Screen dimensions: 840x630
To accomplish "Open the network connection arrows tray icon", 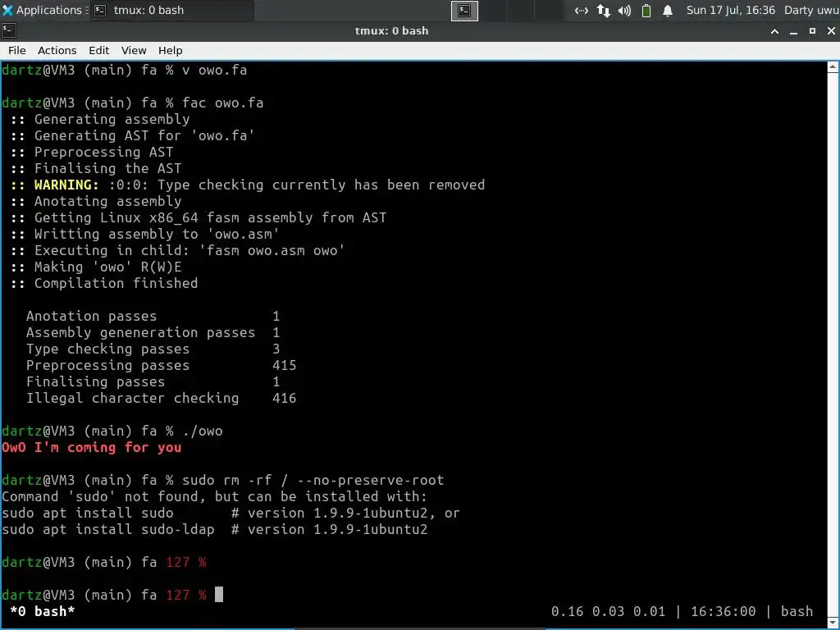I will (x=582, y=11).
